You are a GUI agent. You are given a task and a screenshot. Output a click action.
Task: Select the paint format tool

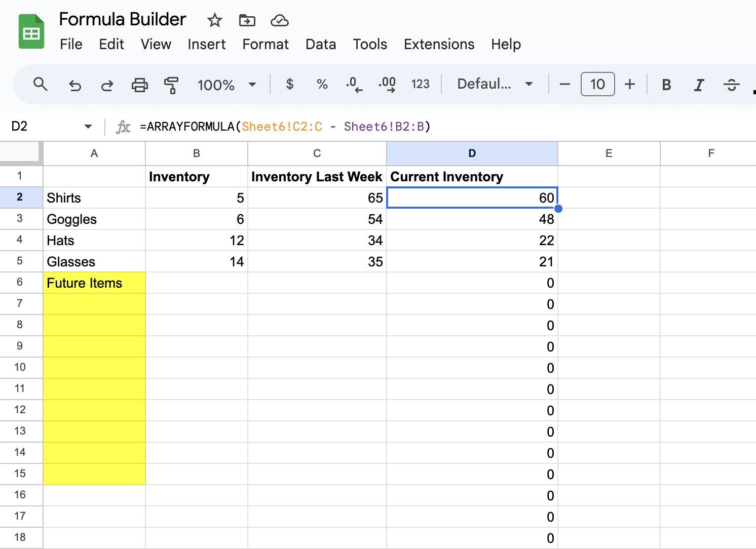pyautogui.click(x=172, y=85)
